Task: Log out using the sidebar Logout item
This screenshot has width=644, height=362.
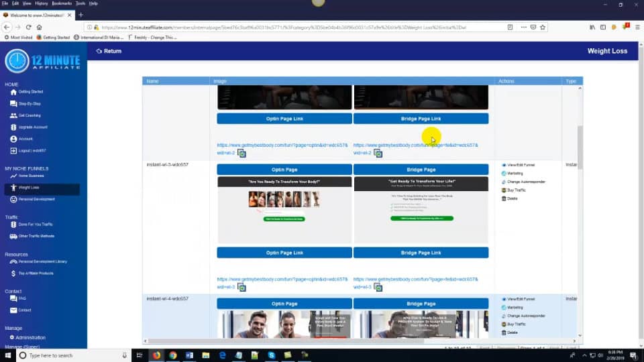Action: pyautogui.click(x=28, y=151)
